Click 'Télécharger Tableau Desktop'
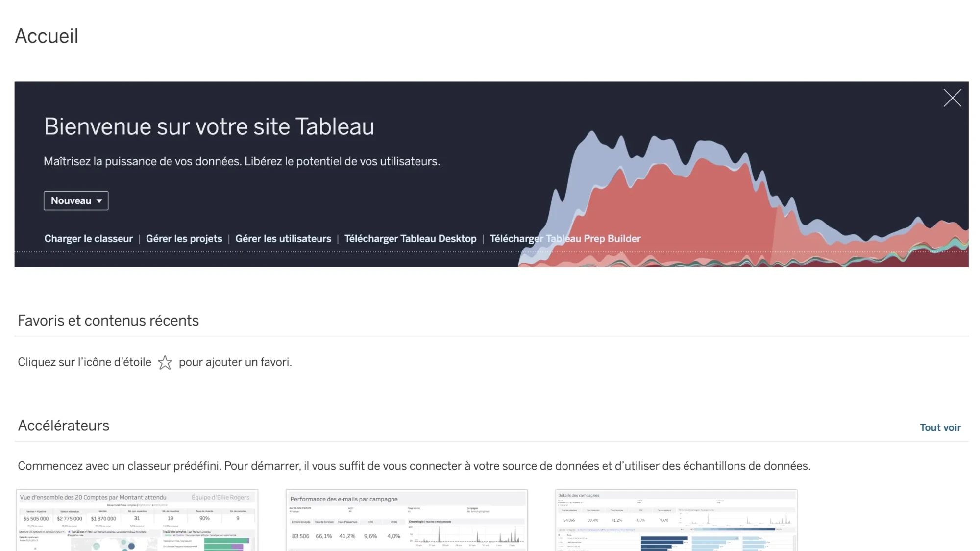This screenshot has width=980, height=551. pyautogui.click(x=411, y=239)
